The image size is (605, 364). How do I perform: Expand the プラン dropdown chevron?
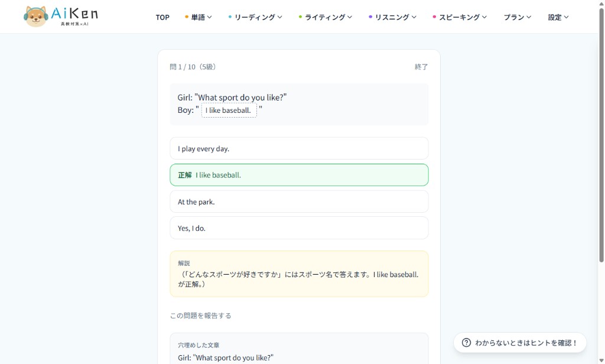click(529, 17)
